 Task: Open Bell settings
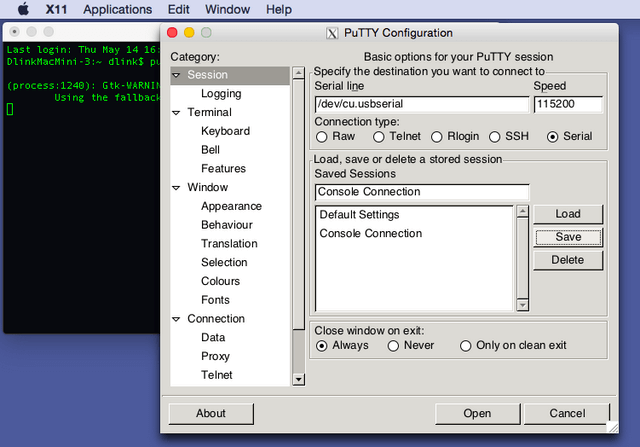pos(210,150)
